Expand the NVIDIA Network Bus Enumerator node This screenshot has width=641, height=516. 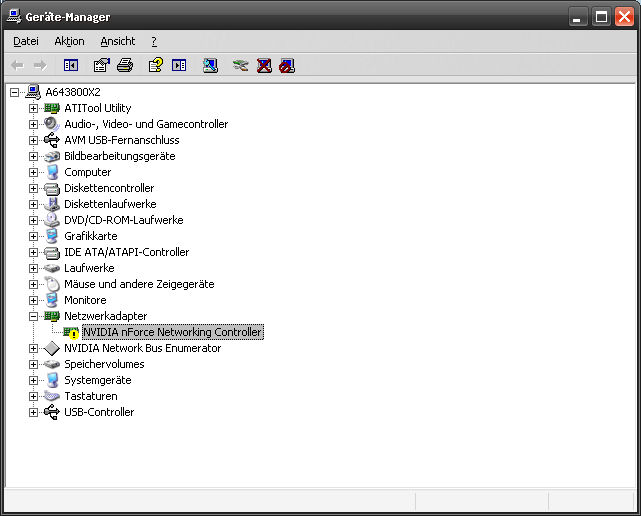[34, 348]
